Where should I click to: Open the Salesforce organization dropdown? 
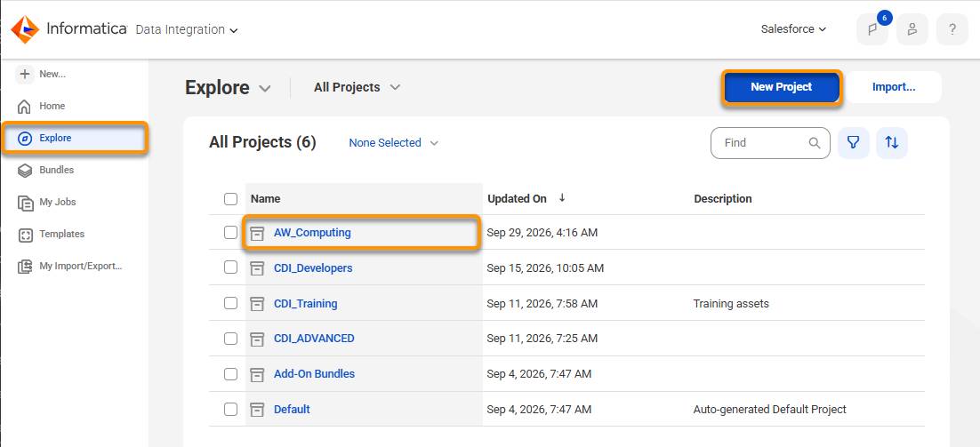pyautogui.click(x=793, y=29)
